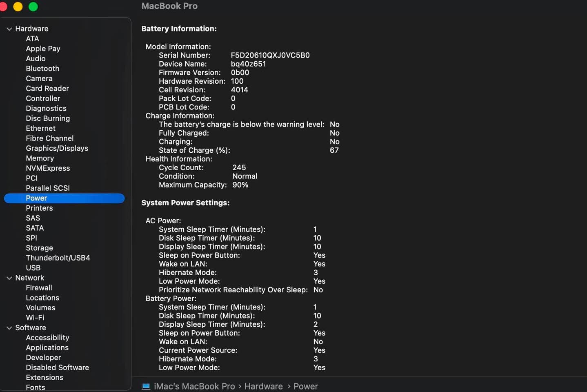This screenshot has height=392, width=587.
Task: Open the Camera entry
Action: pos(39,78)
